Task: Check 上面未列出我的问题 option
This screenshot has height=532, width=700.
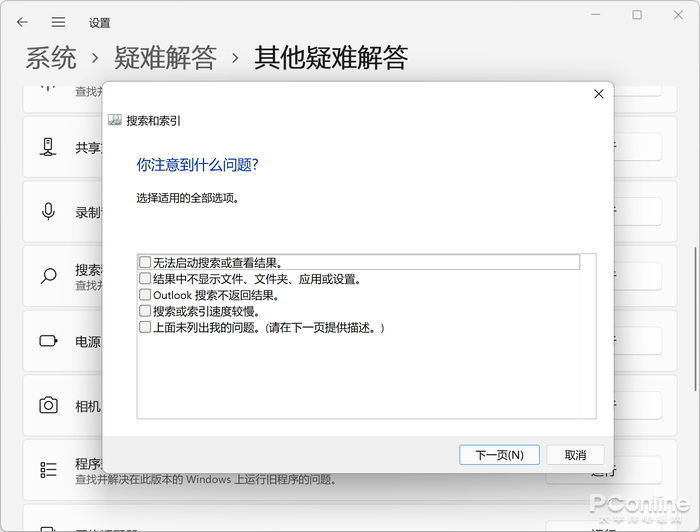Action: 145,327
